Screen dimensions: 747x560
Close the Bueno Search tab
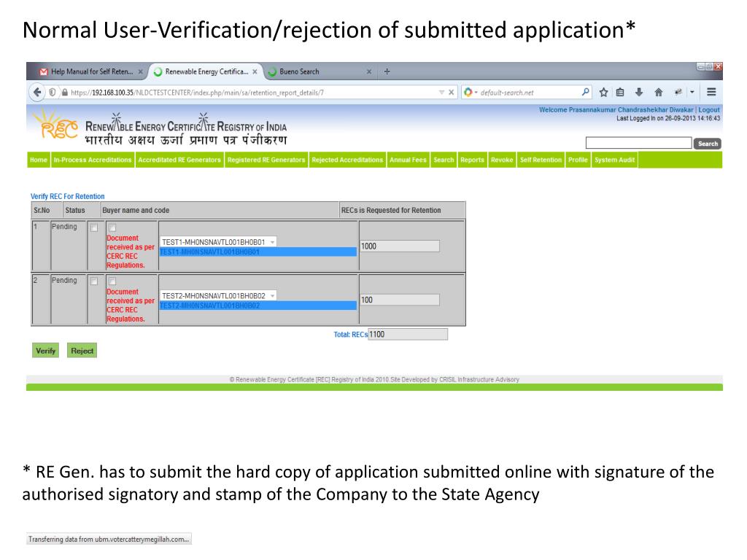pos(368,72)
